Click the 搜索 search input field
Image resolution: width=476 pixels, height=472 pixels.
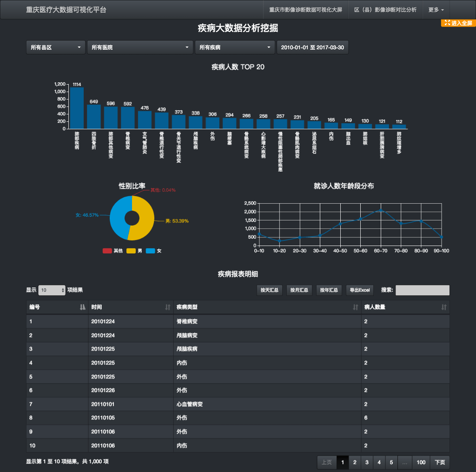pos(422,290)
